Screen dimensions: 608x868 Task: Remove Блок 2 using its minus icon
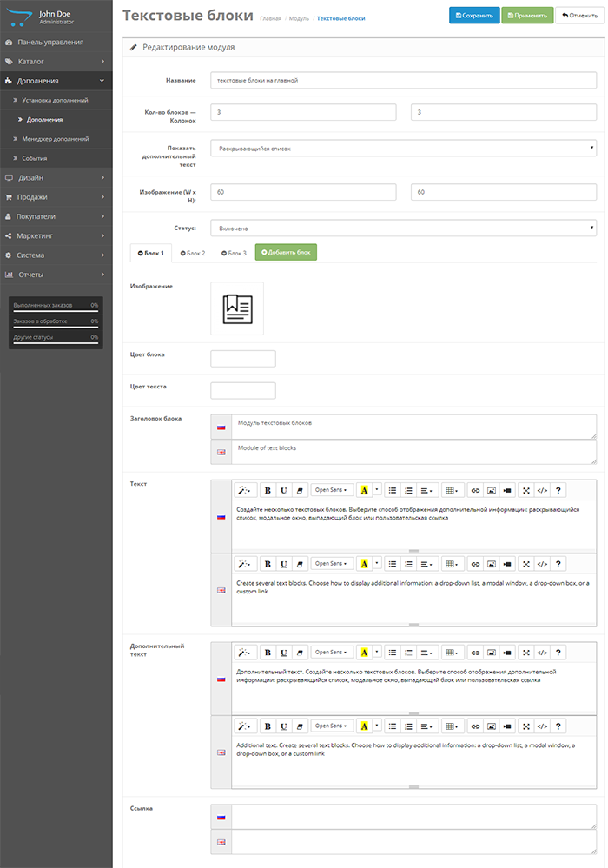pyautogui.click(x=182, y=253)
